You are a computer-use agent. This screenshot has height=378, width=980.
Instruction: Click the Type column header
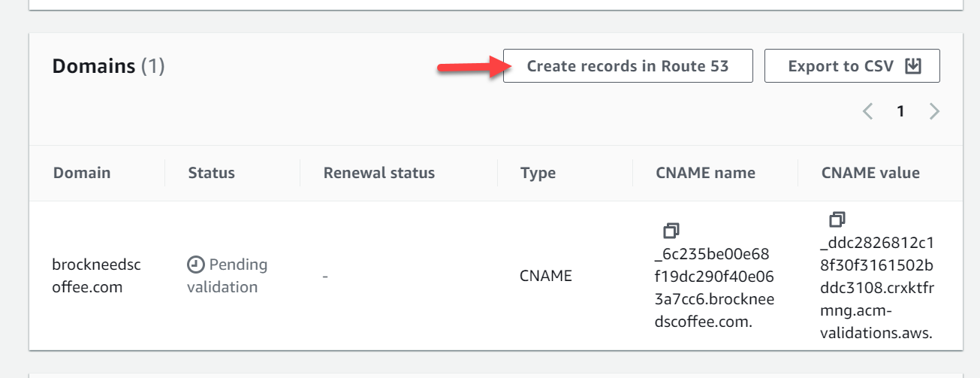pyautogui.click(x=538, y=173)
